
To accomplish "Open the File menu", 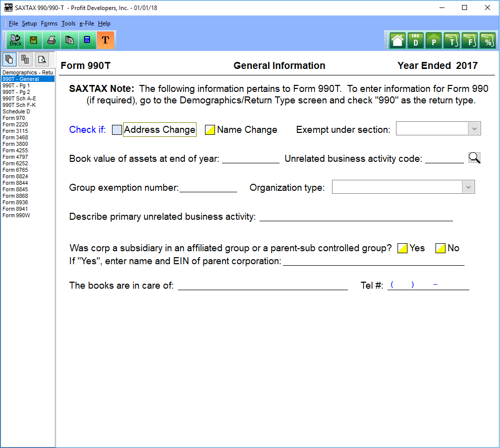I will pos(13,23).
